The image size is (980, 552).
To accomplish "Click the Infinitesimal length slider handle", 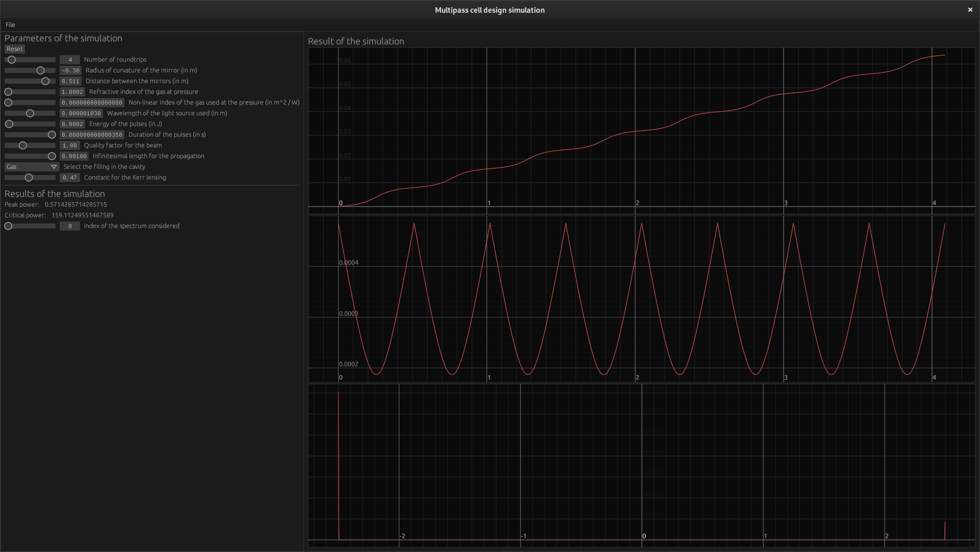I will [51, 156].
